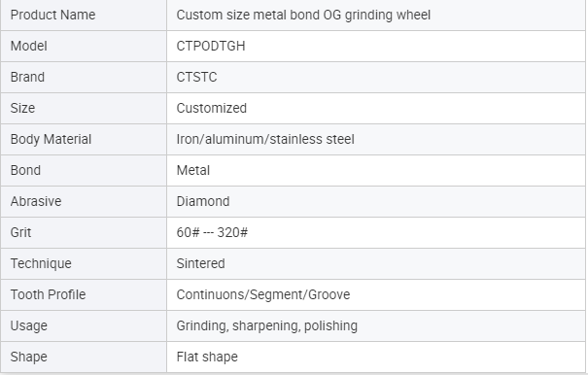Click the Abrasive label cell
588x375 pixels.
coord(84,202)
